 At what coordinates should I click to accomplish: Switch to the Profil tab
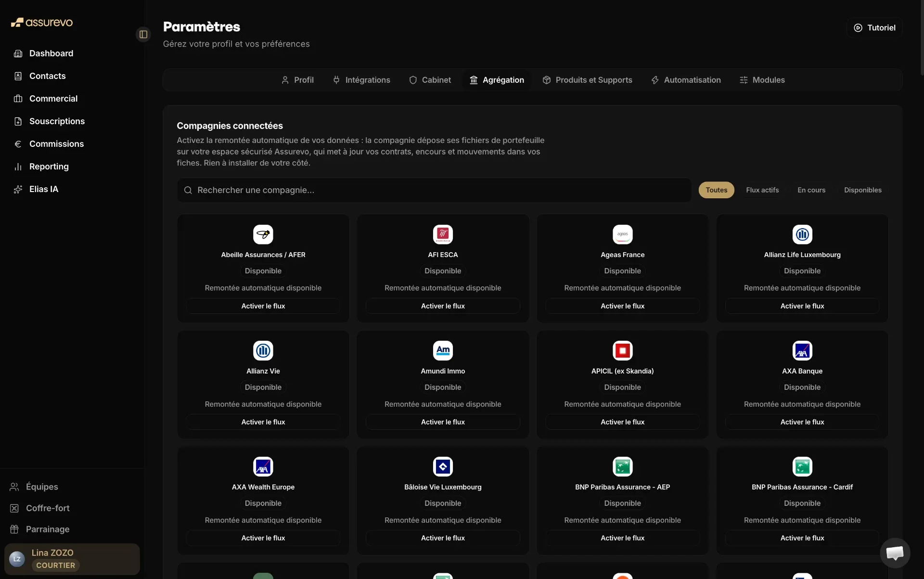click(297, 80)
